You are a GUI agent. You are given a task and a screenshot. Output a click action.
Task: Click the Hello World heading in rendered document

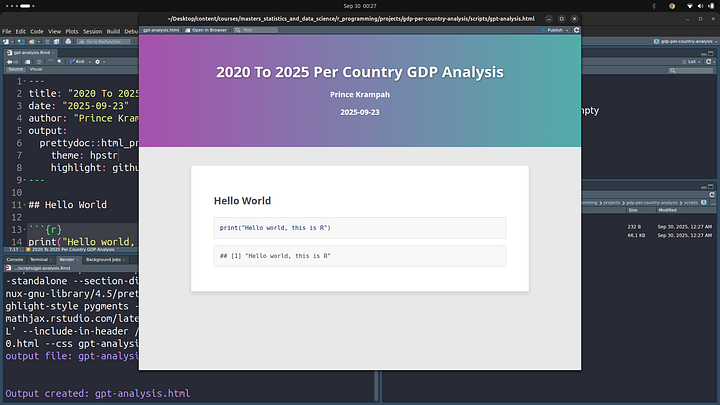click(242, 201)
